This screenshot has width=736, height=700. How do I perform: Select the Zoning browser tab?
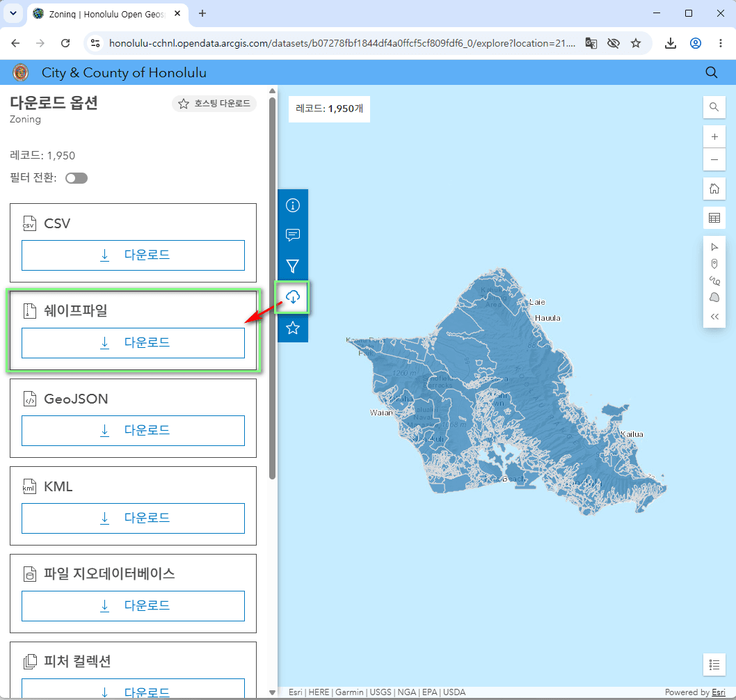(x=107, y=14)
